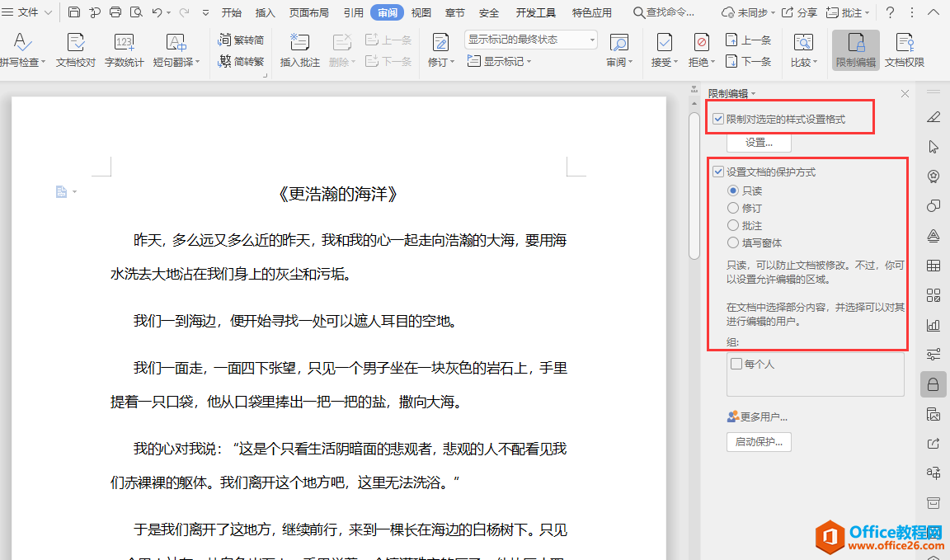Convert to Traditional Chinese (简转繁)
Viewport: 950px width, 560px height.
241,61
